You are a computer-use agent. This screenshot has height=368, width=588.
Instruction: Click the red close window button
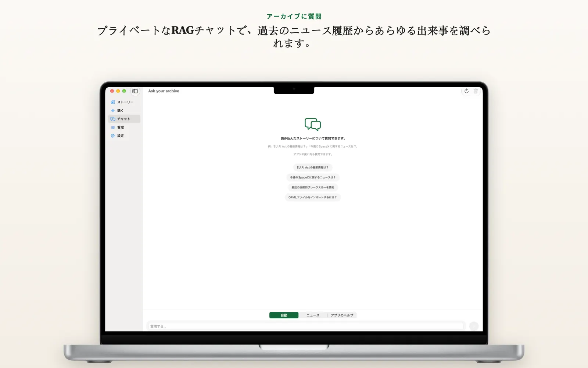pyautogui.click(x=112, y=91)
